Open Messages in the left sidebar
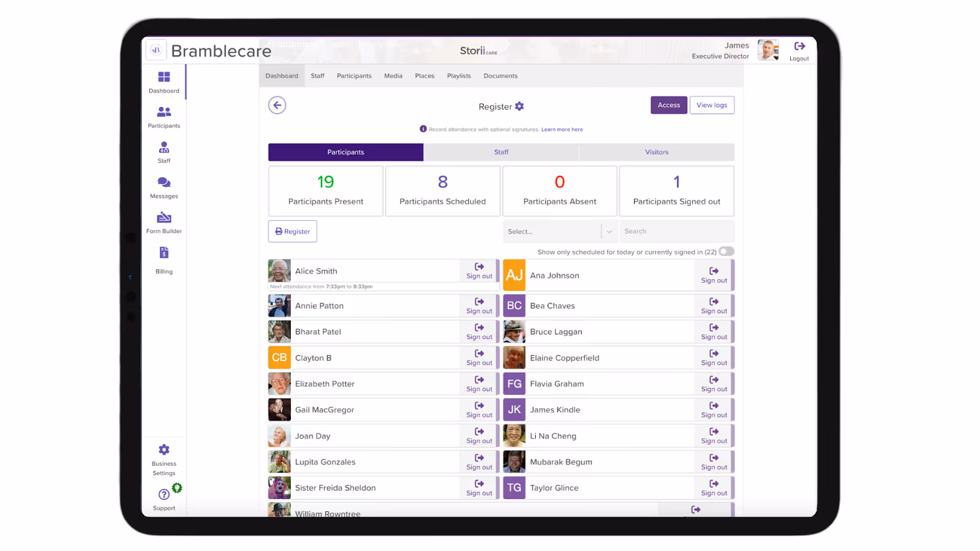The image size is (980, 551). [164, 187]
